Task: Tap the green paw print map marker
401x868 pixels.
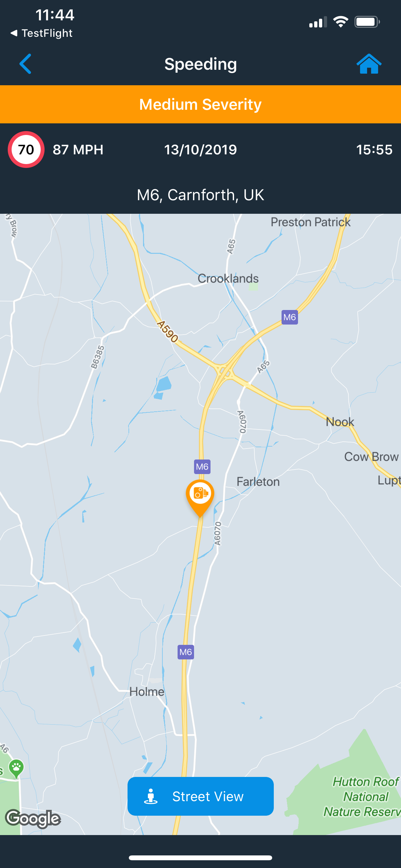Action: [x=16, y=769]
